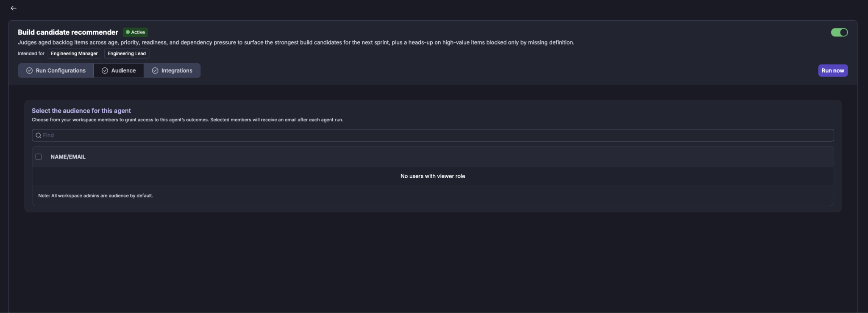This screenshot has height=313, width=868.
Task: Click the green dot in the Active badge
Action: pyautogui.click(x=128, y=32)
